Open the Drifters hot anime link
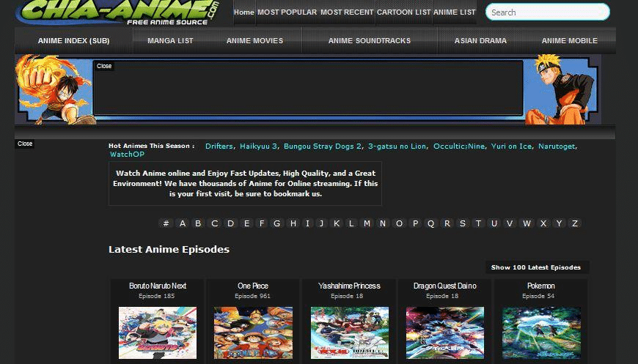 219,146
